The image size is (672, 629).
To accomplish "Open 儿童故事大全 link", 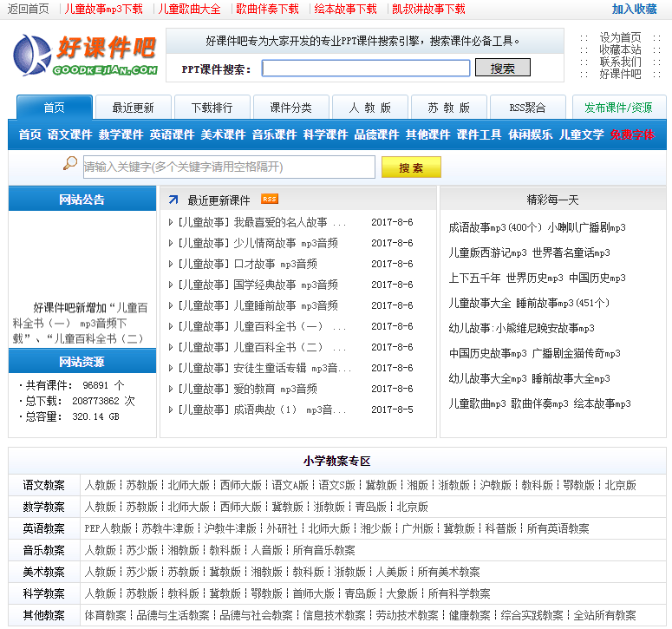I will 480,303.
